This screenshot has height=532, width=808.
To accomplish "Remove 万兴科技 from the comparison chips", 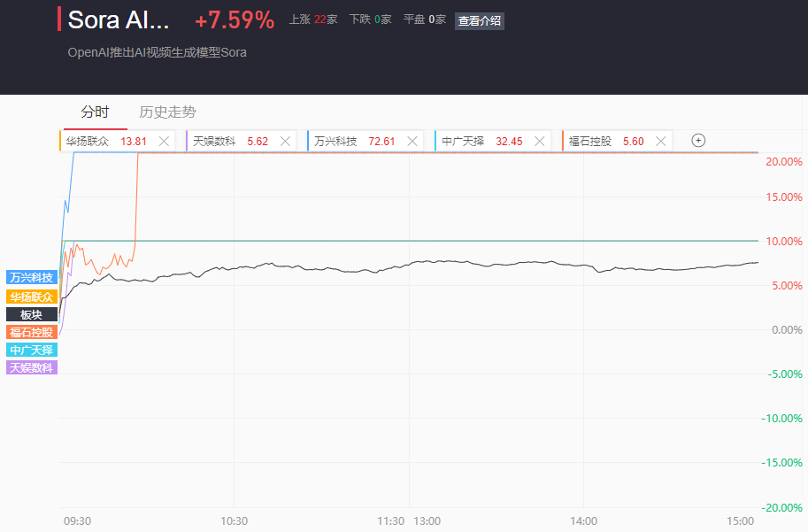I will pos(412,142).
